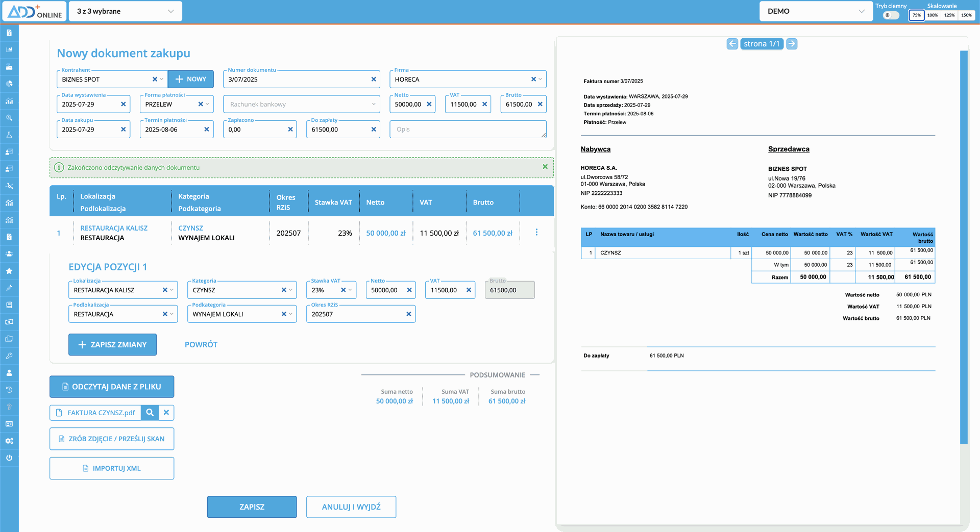
Task: Click the Lokalizacja column header
Action: click(x=97, y=196)
